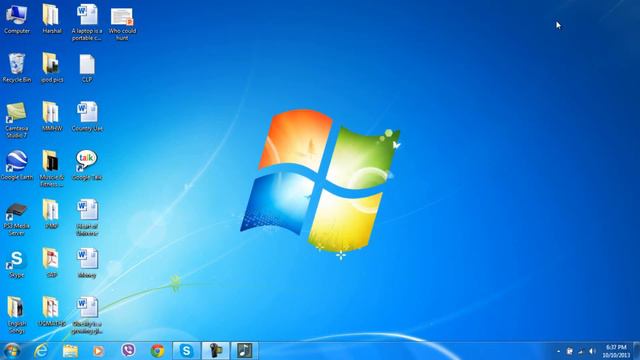This screenshot has height=360, width=640.
Task: Launch the Google Talk desktop shortcut
Action: pos(87,166)
